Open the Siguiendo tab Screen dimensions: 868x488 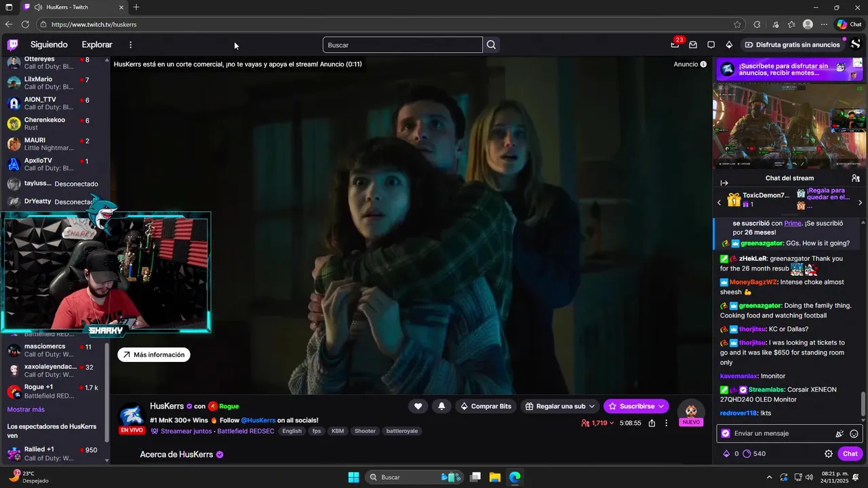(49, 45)
